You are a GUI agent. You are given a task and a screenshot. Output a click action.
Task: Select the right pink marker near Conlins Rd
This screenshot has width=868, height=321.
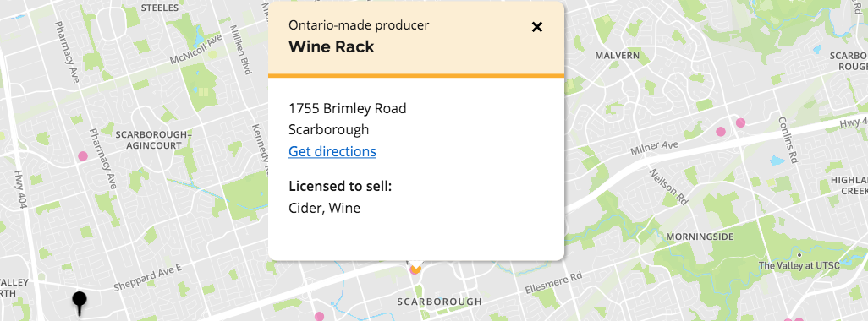pos(741,122)
